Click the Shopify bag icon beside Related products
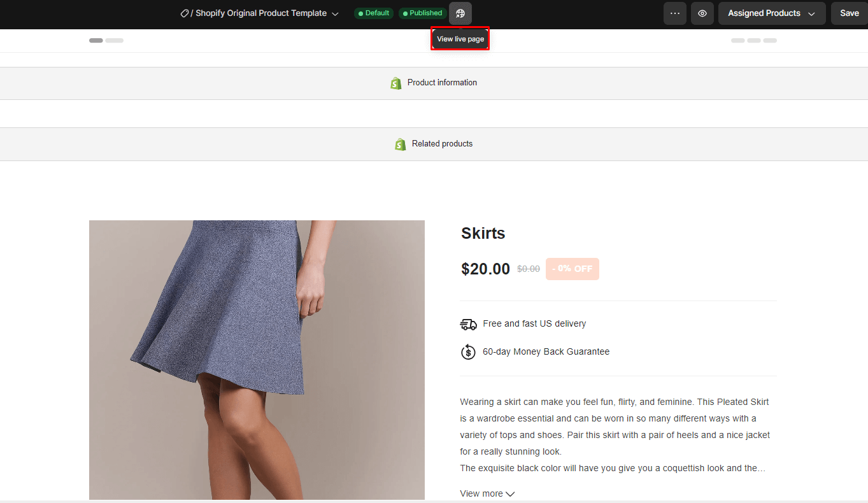 [x=400, y=144]
